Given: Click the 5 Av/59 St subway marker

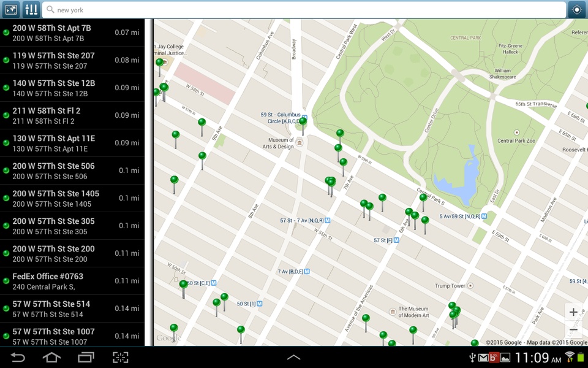Looking at the screenshot, I should point(484,217).
